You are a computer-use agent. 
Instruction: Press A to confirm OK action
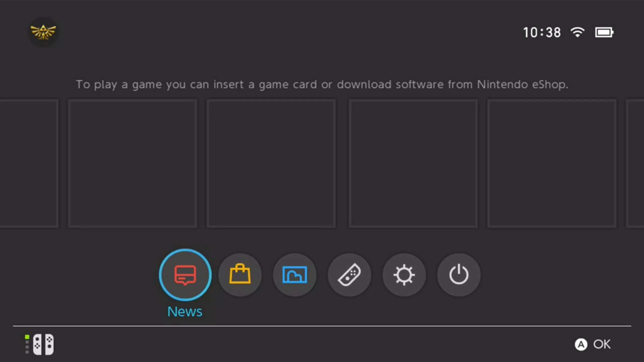pos(592,344)
